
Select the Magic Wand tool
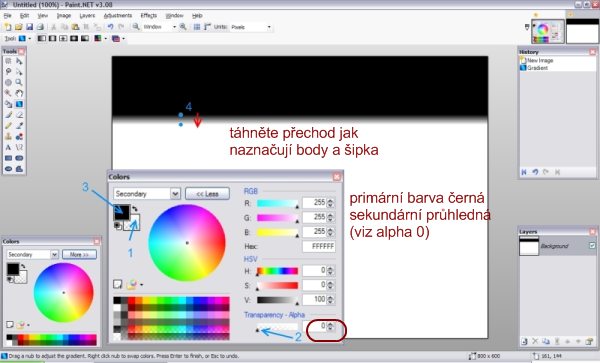click(8, 93)
